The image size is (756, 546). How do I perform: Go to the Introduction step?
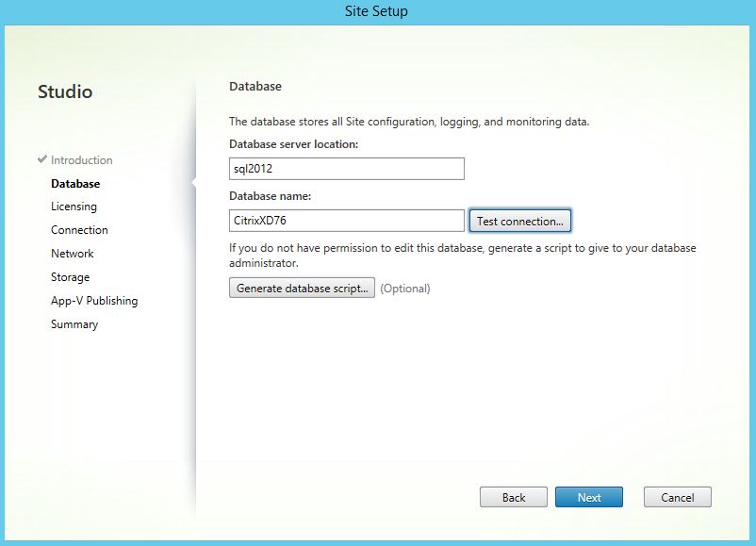point(81,160)
